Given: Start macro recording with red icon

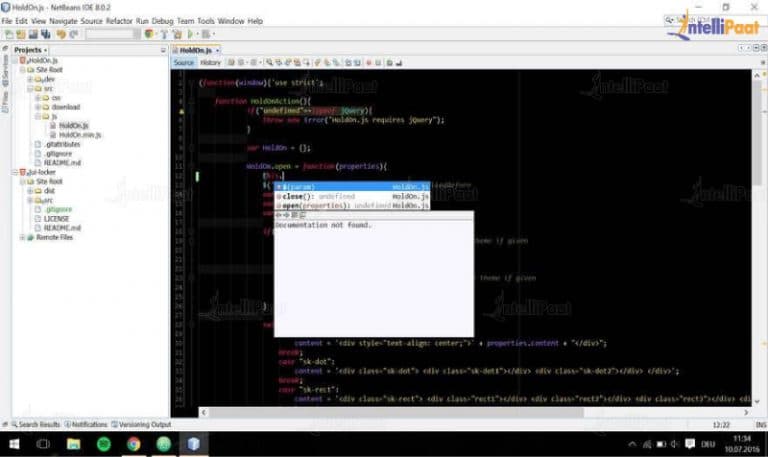Looking at the screenshot, I should coord(369,63).
